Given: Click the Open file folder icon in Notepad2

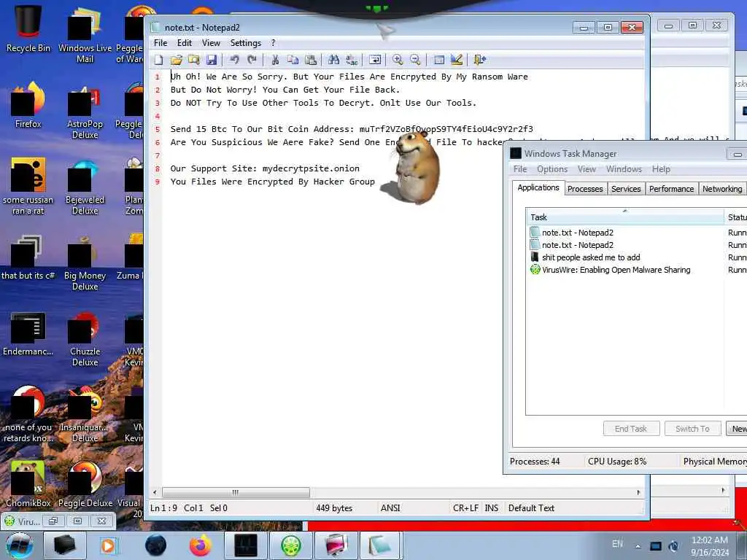Looking at the screenshot, I should (177, 60).
